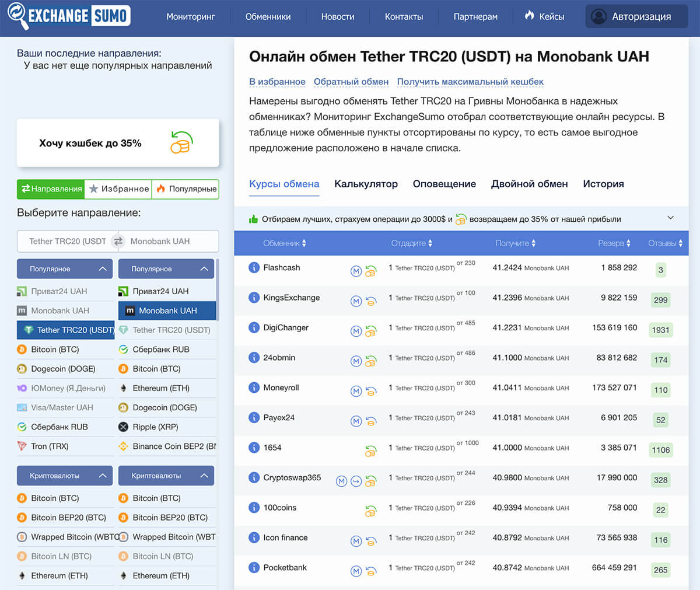Open the Кейсы page with flame icon
Screen dimensions: 700x590
pyautogui.click(x=544, y=16)
